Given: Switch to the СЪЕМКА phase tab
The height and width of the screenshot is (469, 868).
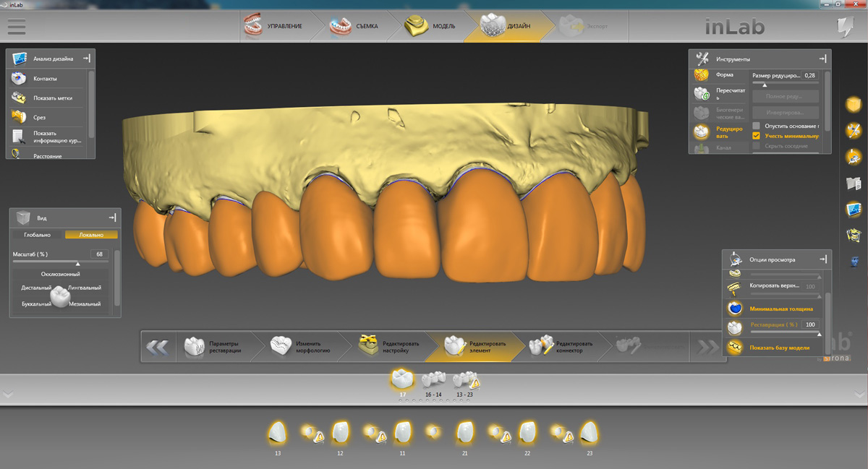Looking at the screenshot, I should (x=354, y=26).
